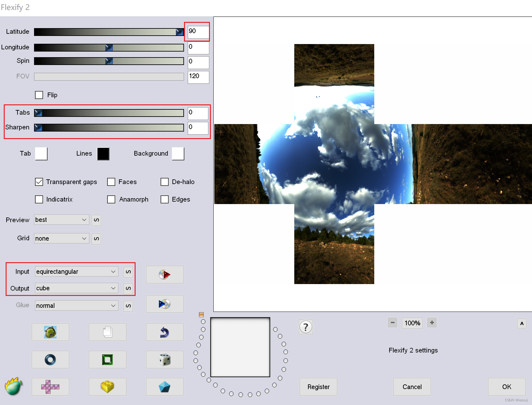Click the cube net cross preset icon
Image resolution: width=532 pixels, height=405 pixels.
coord(50,387)
